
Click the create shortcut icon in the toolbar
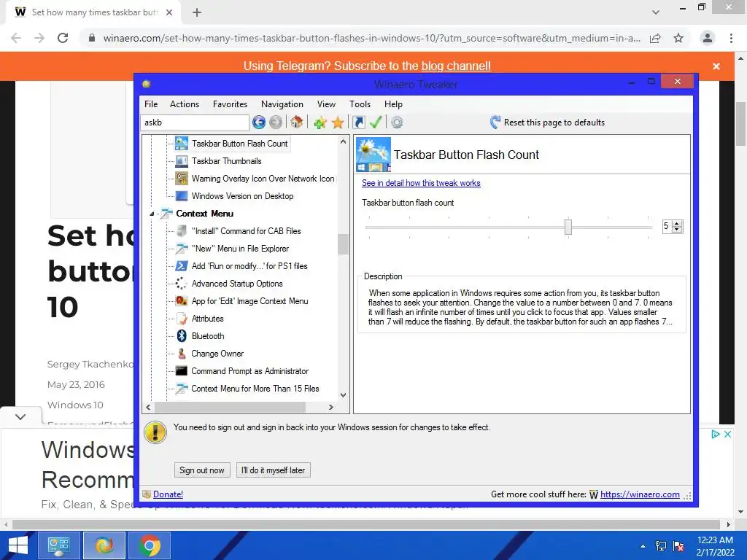(359, 122)
